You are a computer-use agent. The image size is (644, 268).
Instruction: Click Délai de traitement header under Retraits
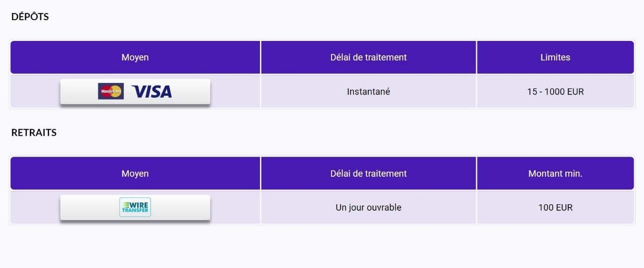[369, 174]
